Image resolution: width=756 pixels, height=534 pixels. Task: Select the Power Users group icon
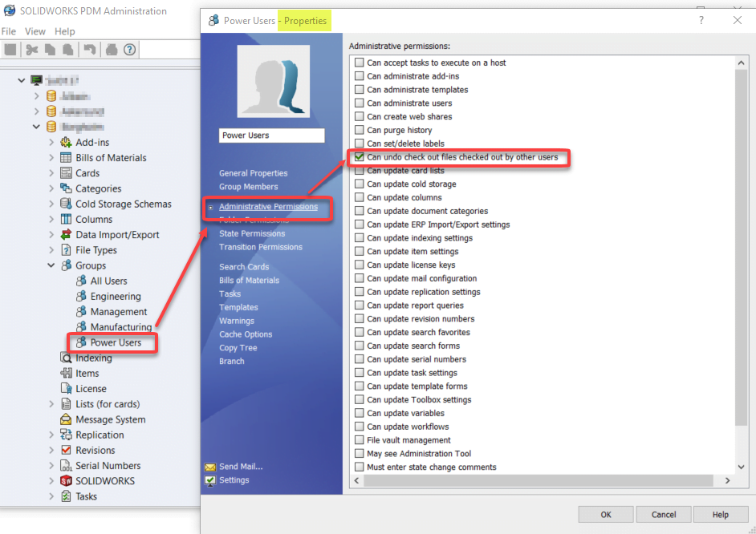click(81, 342)
